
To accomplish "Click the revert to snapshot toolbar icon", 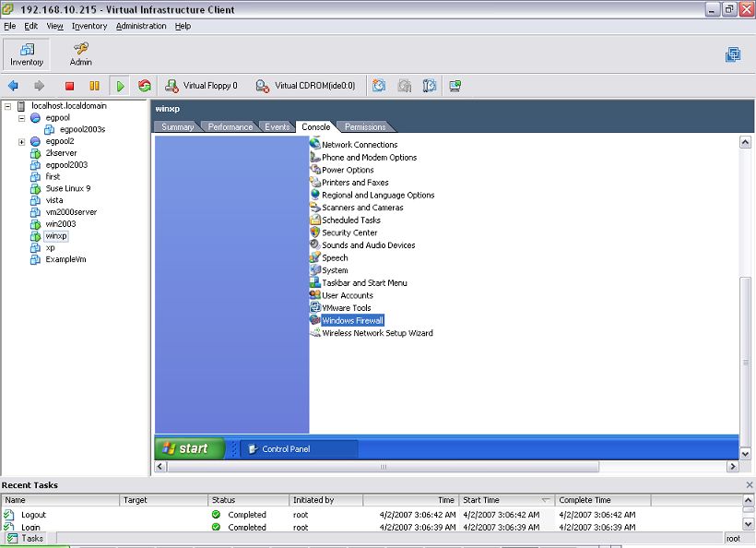I will point(404,86).
